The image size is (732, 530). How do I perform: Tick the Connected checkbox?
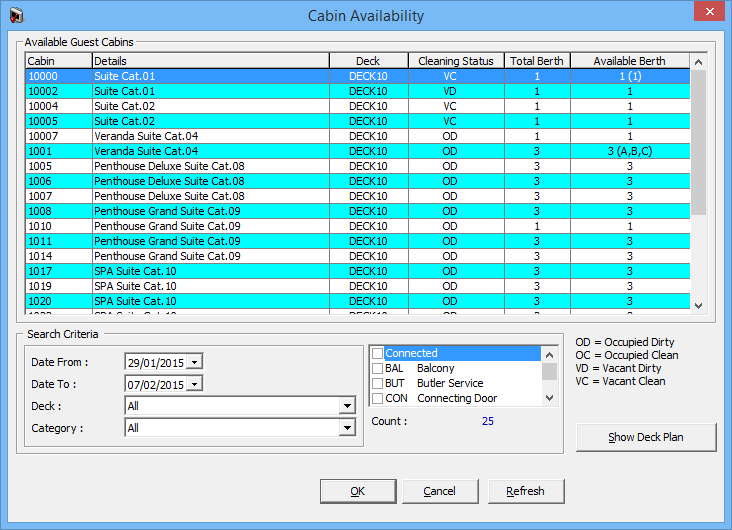378,353
